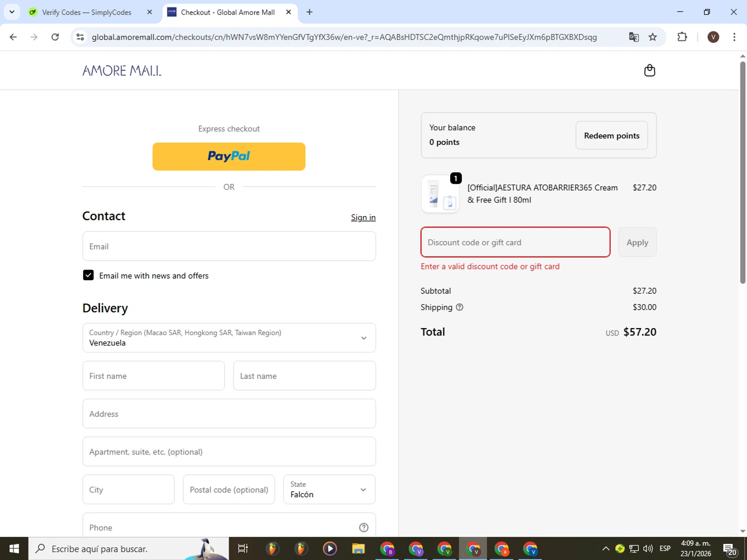Show hidden system tray icons
747x560 pixels.
[x=606, y=549]
